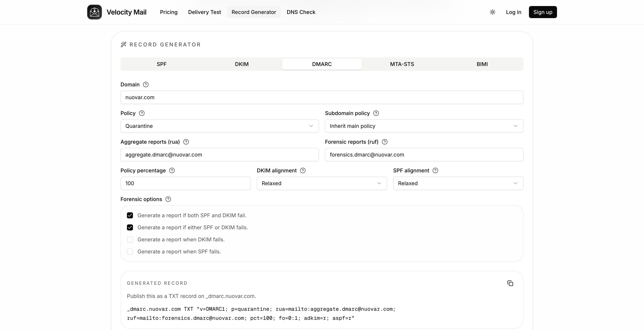Viewport: 644px width, 330px height.
Task: Show help for Aggregate reports (rua)
Action: 186,142
